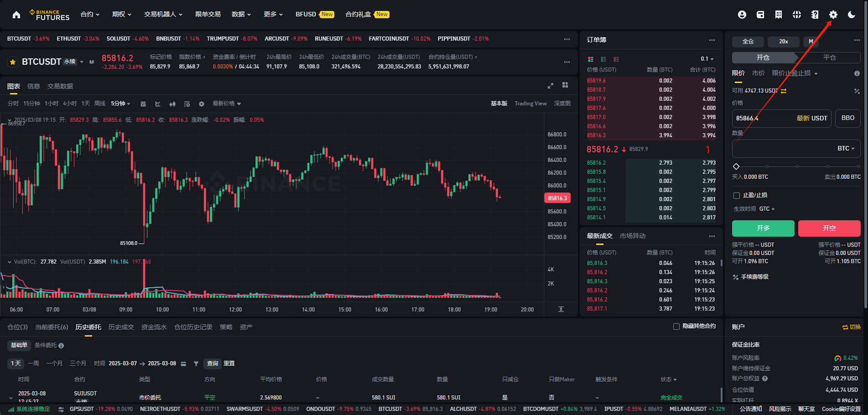This screenshot has height=415, width=868.
Task: Click the account profile icon
Action: (x=742, y=15)
